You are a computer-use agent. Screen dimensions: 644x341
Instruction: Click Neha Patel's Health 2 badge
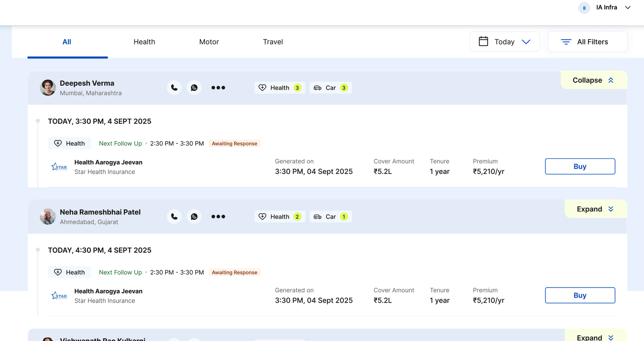(279, 217)
